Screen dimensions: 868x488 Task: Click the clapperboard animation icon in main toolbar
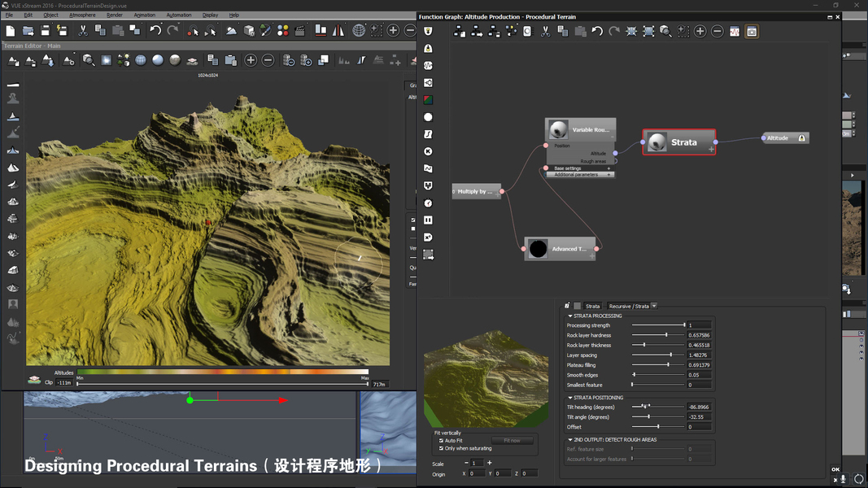coord(300,31)
